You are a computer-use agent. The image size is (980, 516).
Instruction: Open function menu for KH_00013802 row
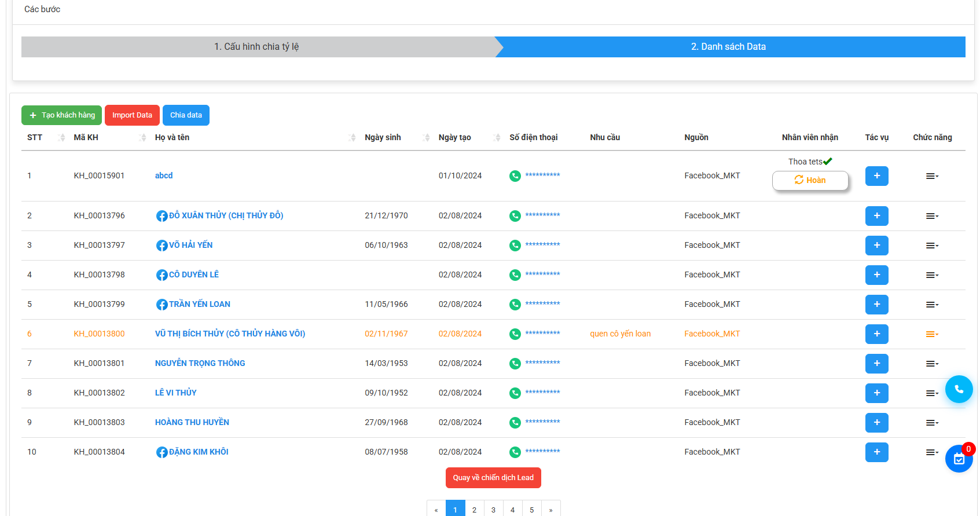pos(932,393)
